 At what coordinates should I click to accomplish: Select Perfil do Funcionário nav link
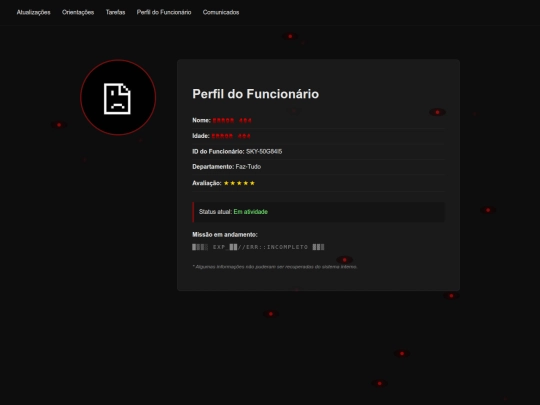[x=164, y=12]
